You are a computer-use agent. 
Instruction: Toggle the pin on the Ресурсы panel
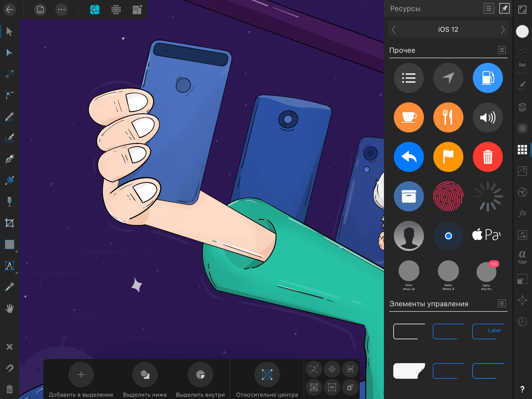(504, 9)
